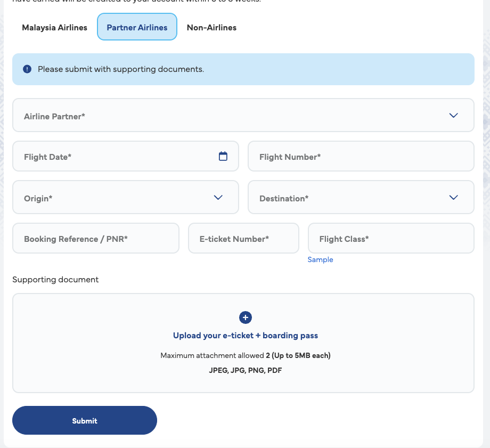Click the chevron arrow in Origin field

(218, 197)
